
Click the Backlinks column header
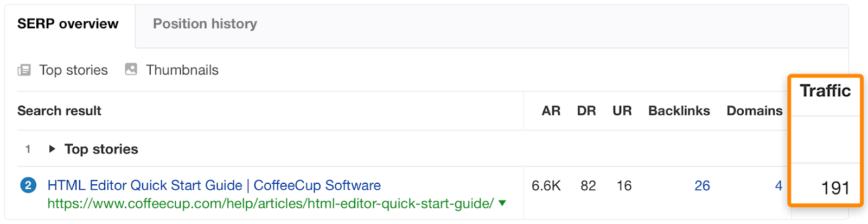pyautogui.click(x=679, y=111)
